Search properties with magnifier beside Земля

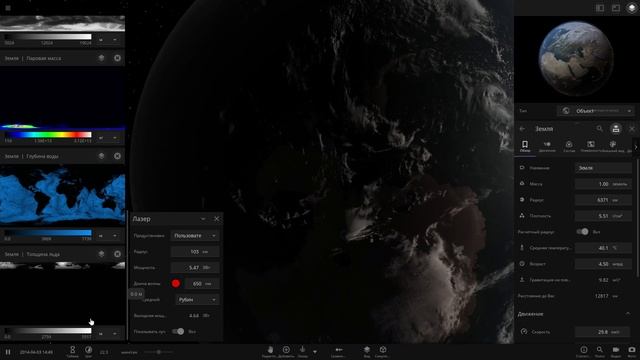pos(600,129)
